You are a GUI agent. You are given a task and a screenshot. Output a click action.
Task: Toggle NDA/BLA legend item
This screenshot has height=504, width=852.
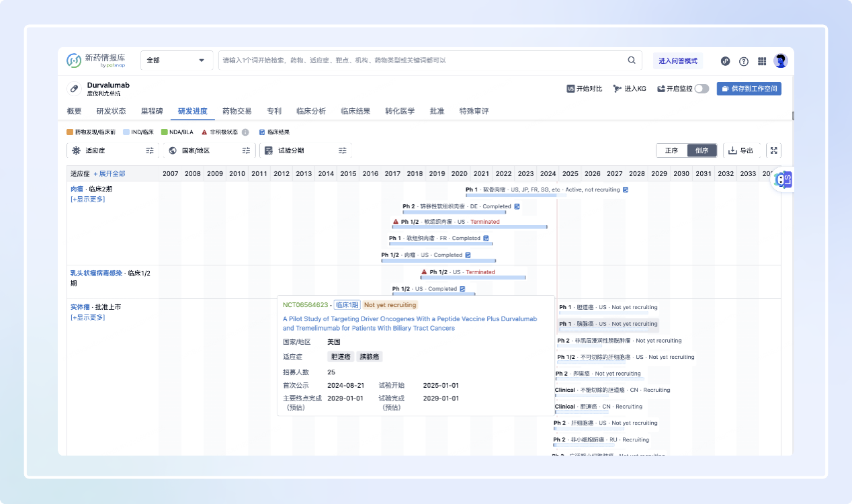click(177, 132)
